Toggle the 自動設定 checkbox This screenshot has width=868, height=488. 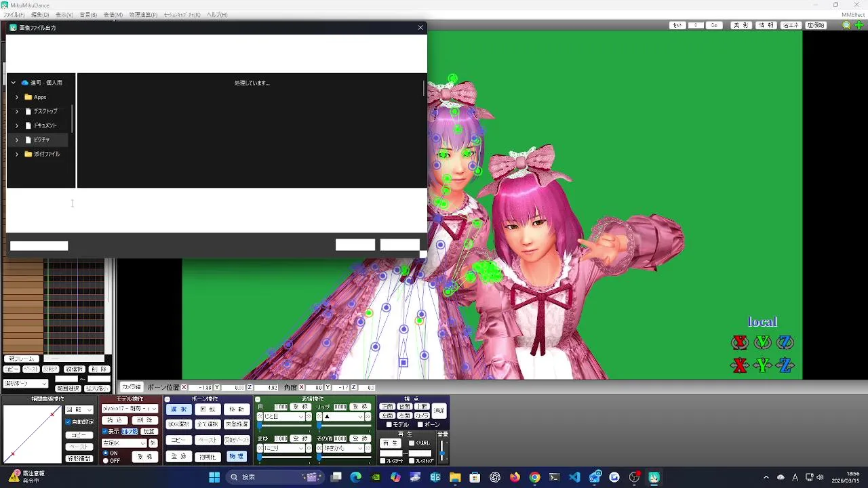pyautogui.click(x=68, y=422)
